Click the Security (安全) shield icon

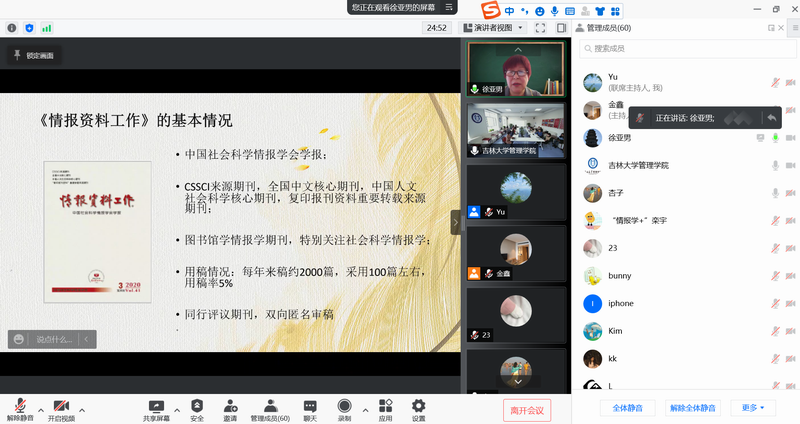click(x=197, y=408)
